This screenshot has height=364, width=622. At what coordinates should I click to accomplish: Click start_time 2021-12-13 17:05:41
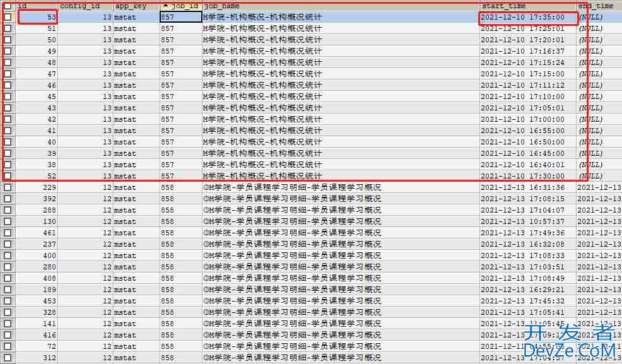coord(527,312)
